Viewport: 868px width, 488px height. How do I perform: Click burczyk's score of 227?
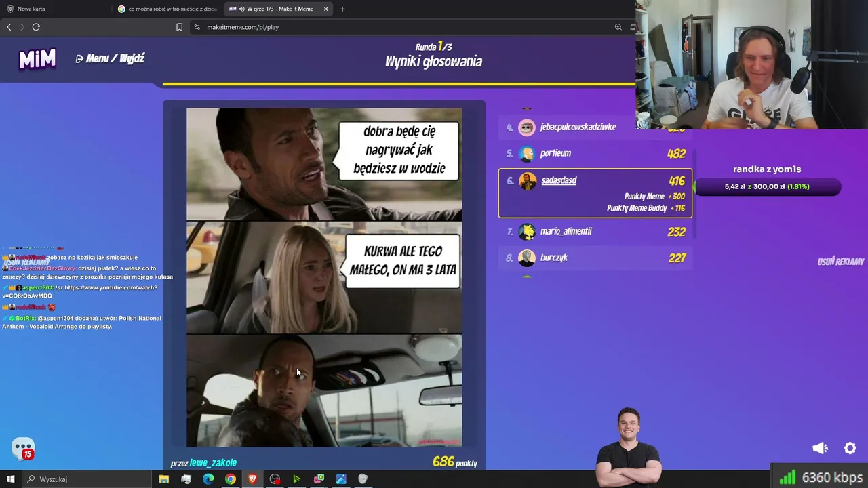pos(677,258)
